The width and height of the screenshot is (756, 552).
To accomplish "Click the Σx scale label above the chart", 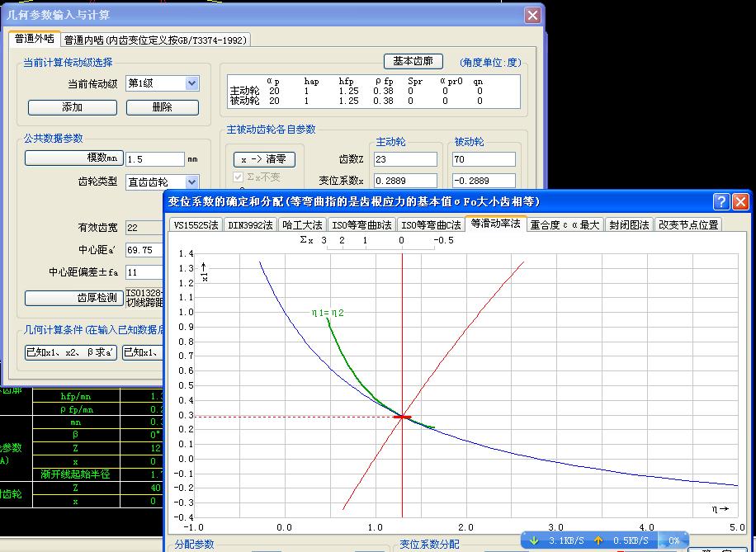I will pos(307,239).
